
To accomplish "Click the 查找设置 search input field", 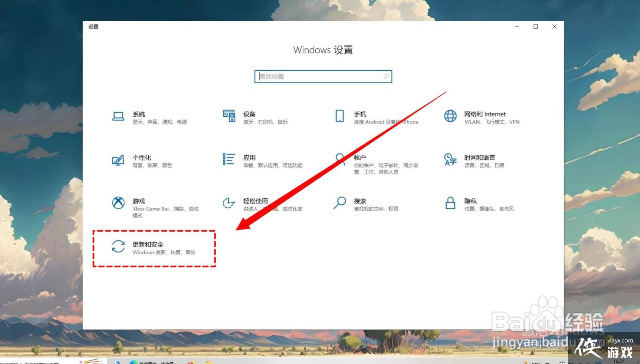I will 323,76.
